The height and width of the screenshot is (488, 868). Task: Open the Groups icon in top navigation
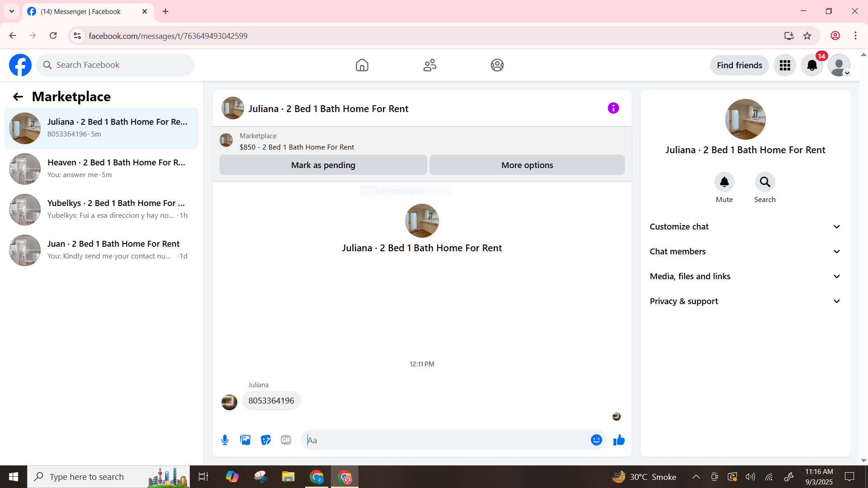click(497, 65)
